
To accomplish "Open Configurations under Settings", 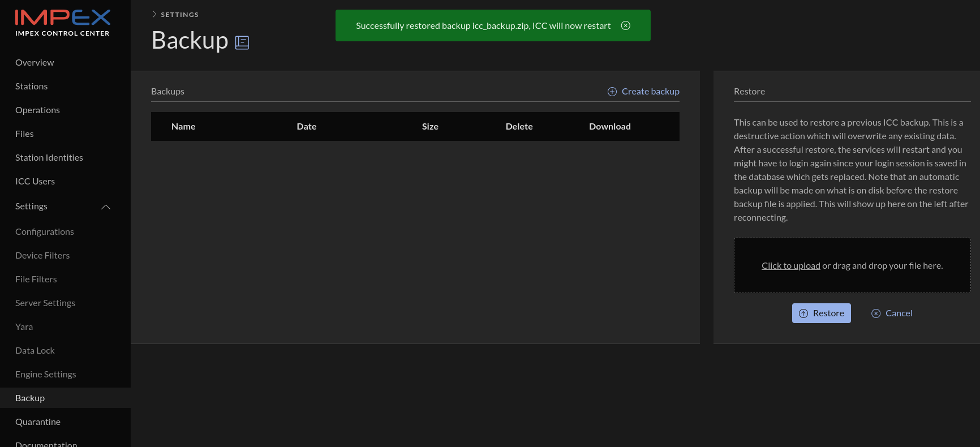I will point(45,231).
